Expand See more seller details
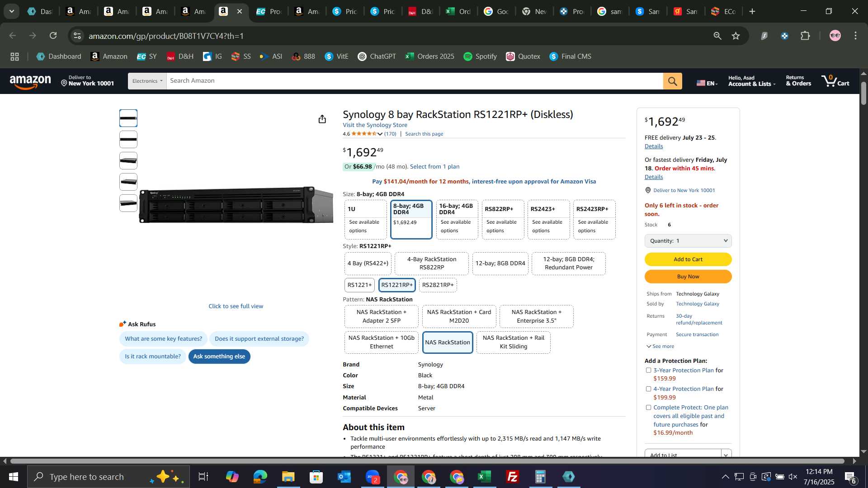The image size is (868, 488). pyautogui.click(x=660, y=347)
